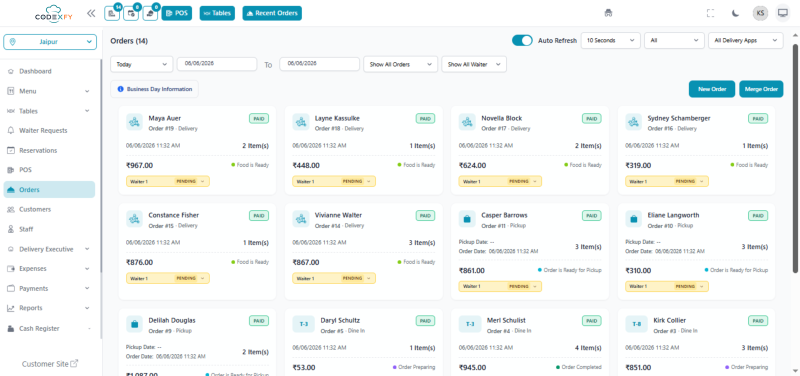Screen dimensions: 800x376
Task: Open the Show All Orders filter dropdown
Action: click(x=401, y=64)
